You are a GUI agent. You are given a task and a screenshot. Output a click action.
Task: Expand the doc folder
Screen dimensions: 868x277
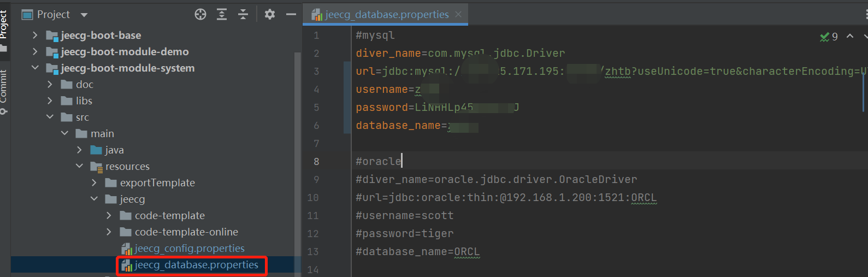click(x=50, y=85)
